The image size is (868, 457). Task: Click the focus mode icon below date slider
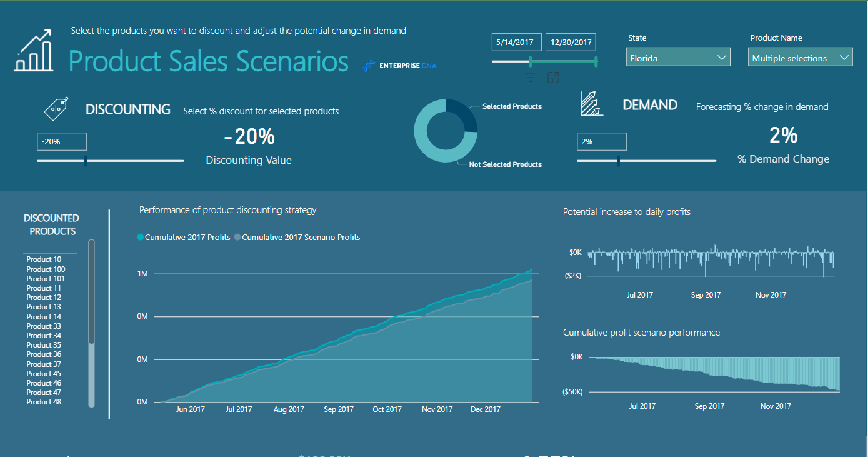(552, 78)
